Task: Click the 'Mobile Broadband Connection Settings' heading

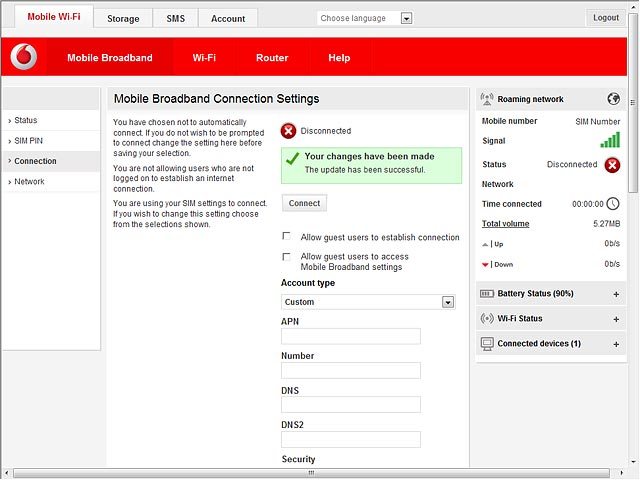Action: 216,99
